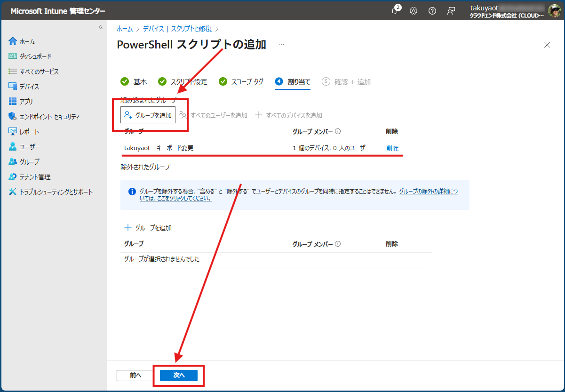Click 1 個のデバイス、0 人のユーザー cell
This screenshot has height=392, width=565.
pyautogui.click(x=331, y=148)
